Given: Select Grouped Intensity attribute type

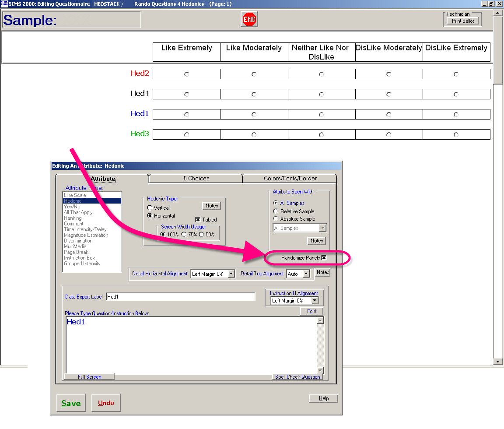Looking at the screenshot, I should click(92, 264).
